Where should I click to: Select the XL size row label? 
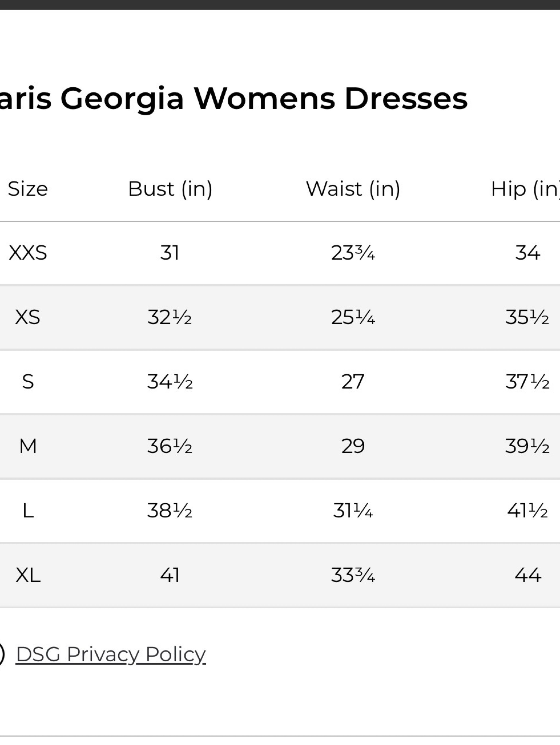pyautogui.click(x=28, y=575)
